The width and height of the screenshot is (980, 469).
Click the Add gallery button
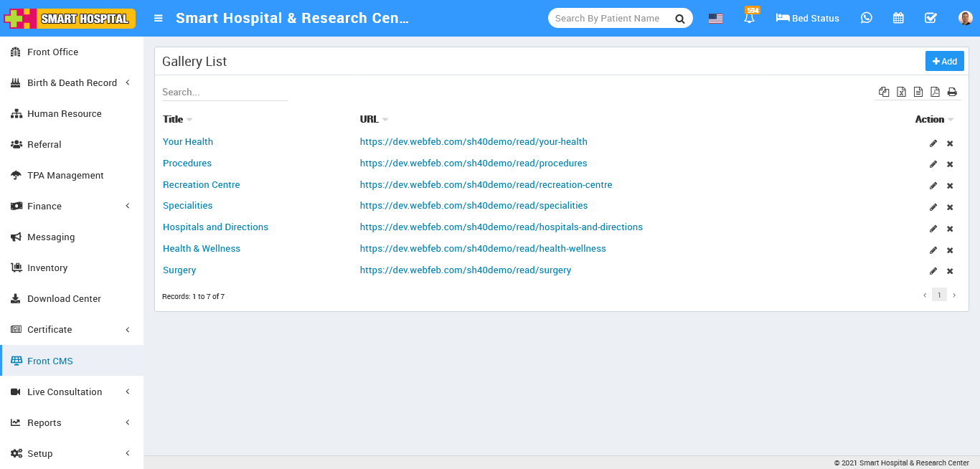[x=944, y=62]
